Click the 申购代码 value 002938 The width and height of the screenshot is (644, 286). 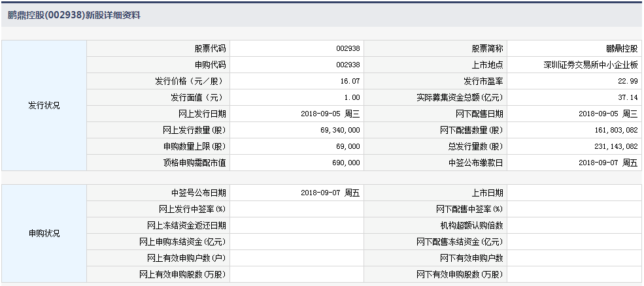[347, 65]
